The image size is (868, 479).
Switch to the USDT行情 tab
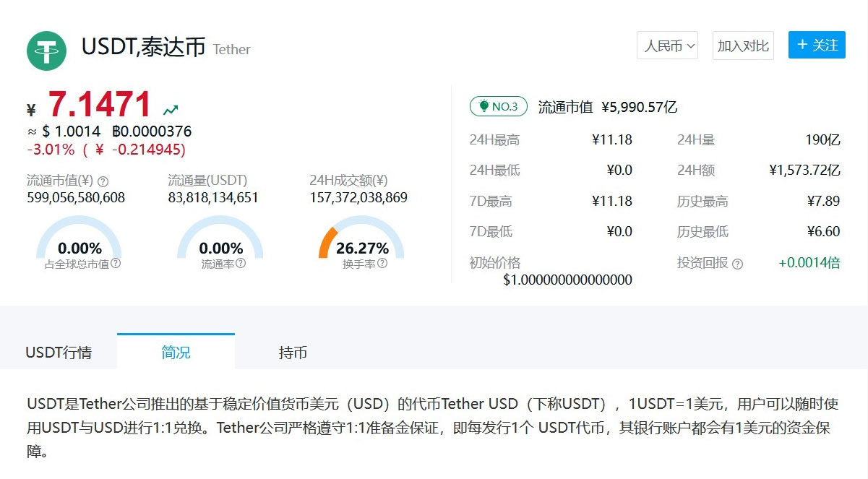tap(59, 353)
